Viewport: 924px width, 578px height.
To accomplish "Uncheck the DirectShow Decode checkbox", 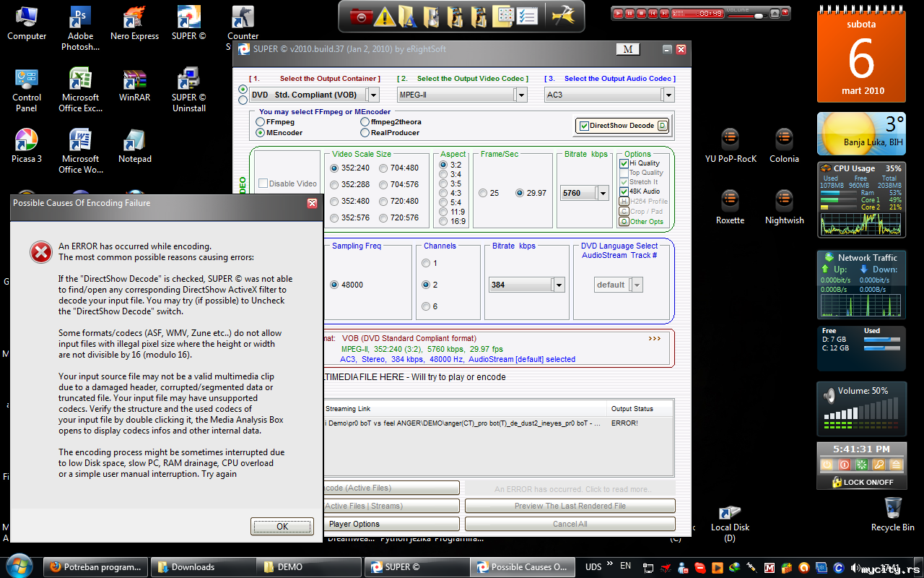I will [585, 126].
